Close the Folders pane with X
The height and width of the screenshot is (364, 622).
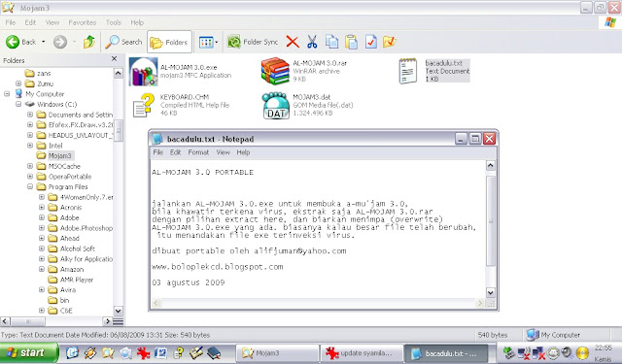point(115,58)
